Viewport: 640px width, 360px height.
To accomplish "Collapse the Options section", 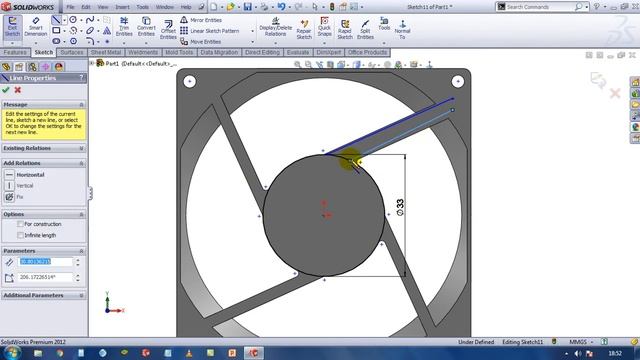I will [81, 214].
